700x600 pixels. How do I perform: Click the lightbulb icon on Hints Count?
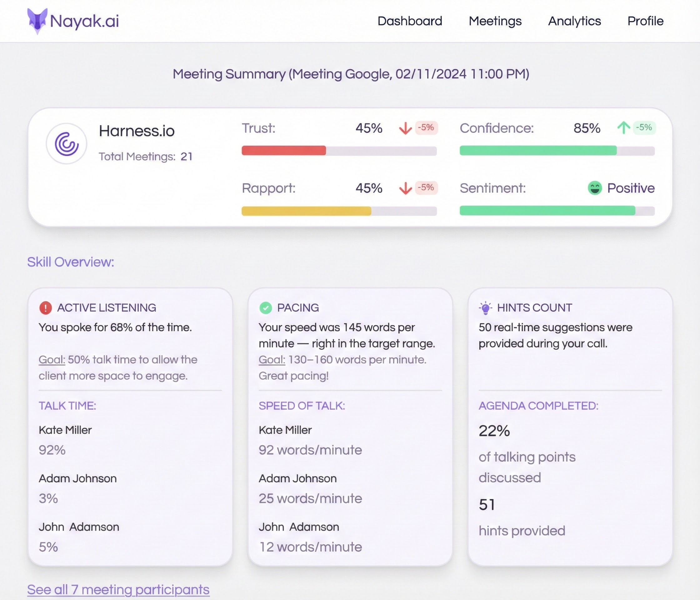point(486,308)
